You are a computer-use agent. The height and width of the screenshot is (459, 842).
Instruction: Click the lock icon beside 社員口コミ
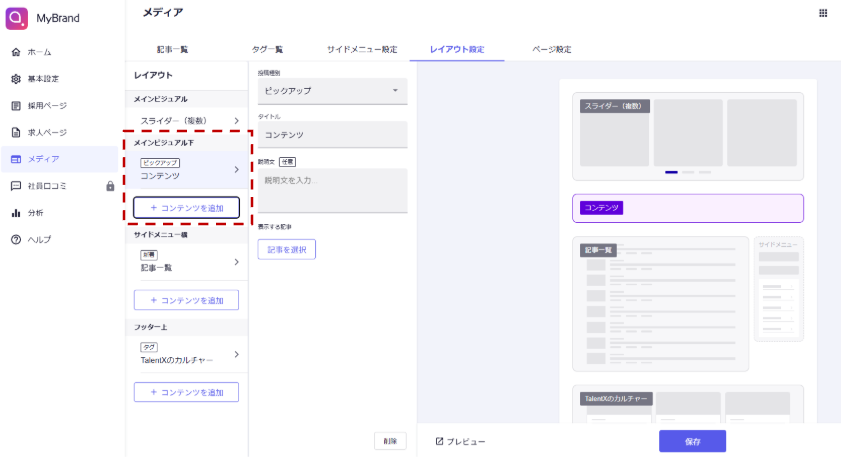coord(110,186)
